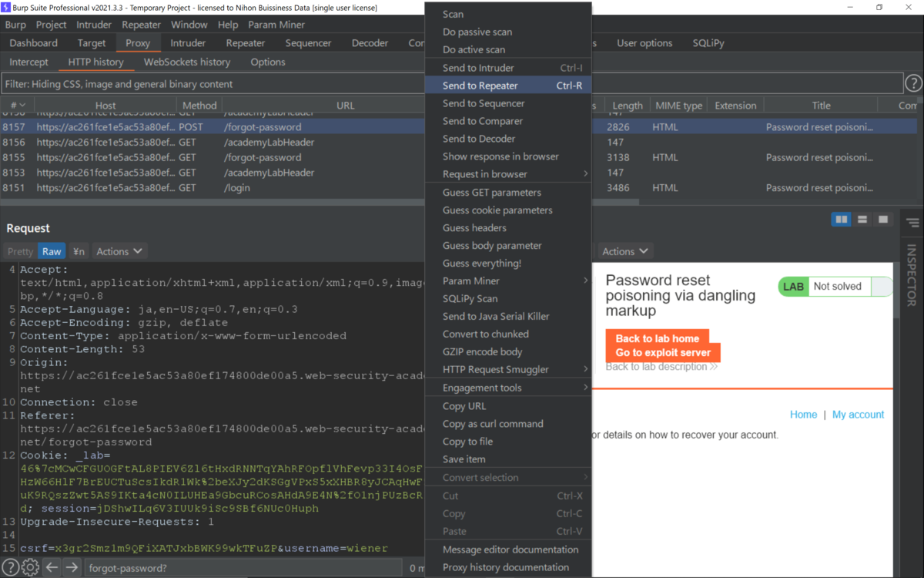
Task: Select Send to Intruder menu entry
Action: (x=508, y=68)
